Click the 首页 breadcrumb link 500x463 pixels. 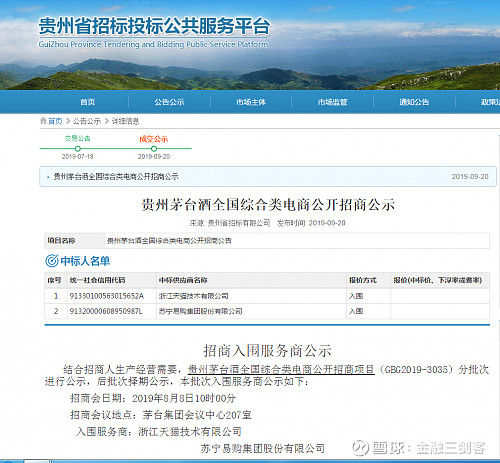[55, 121]
